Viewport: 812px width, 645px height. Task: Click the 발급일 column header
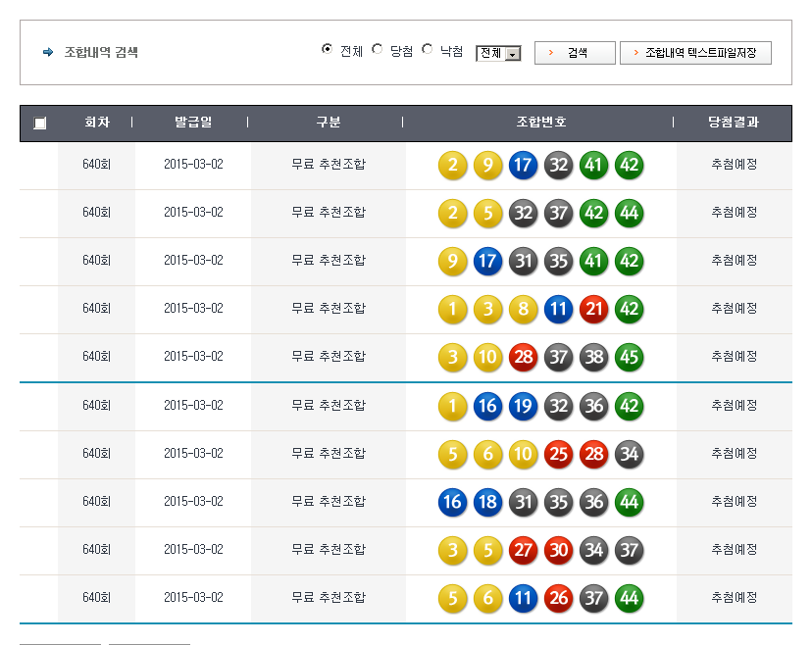[192, 123]
